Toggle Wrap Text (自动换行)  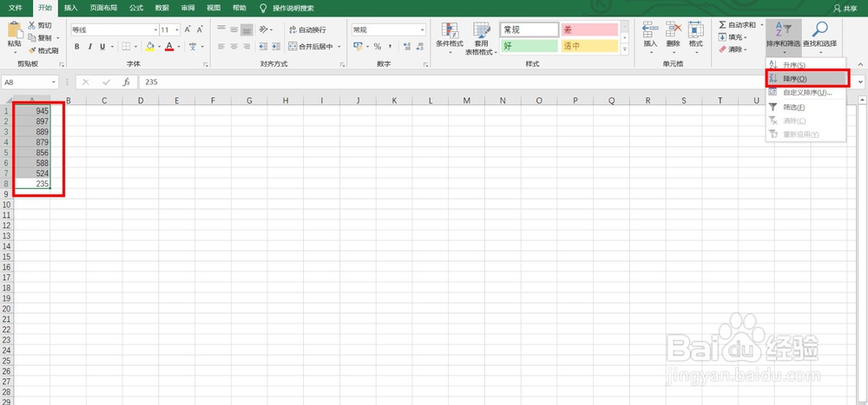tap(308, 29)
